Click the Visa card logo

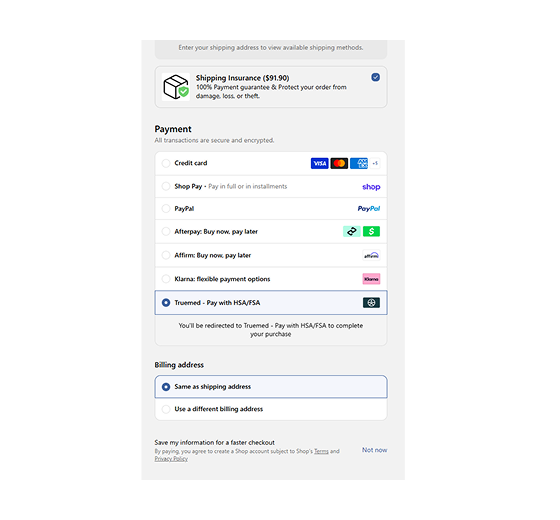click(319, 163)
